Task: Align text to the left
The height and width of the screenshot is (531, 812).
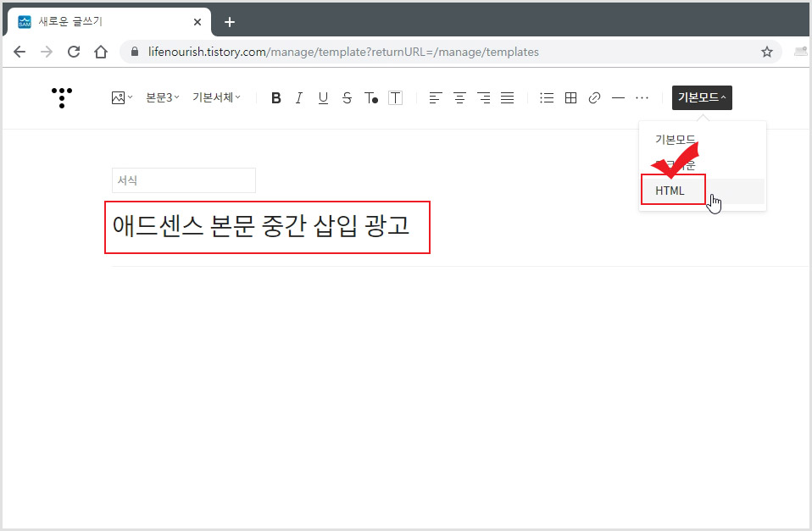Action: tap(435, 98)
